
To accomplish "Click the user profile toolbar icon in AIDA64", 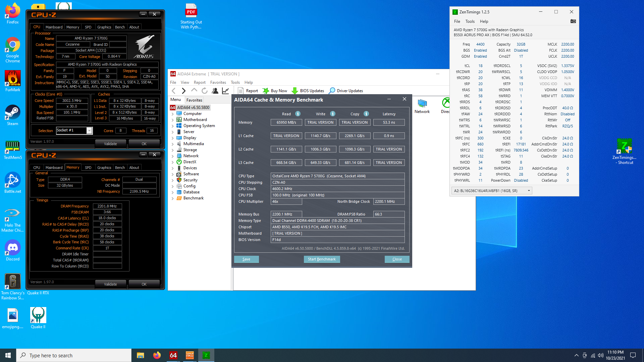I will pyautogui.click(x=215, y=90).
